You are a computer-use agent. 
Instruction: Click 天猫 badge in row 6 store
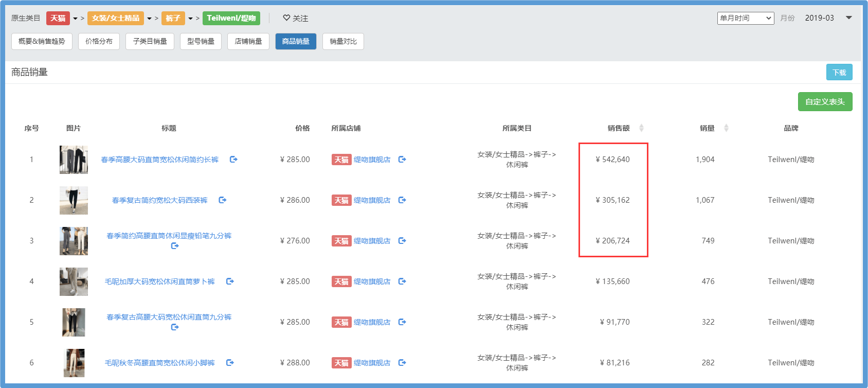pos(341,363)
